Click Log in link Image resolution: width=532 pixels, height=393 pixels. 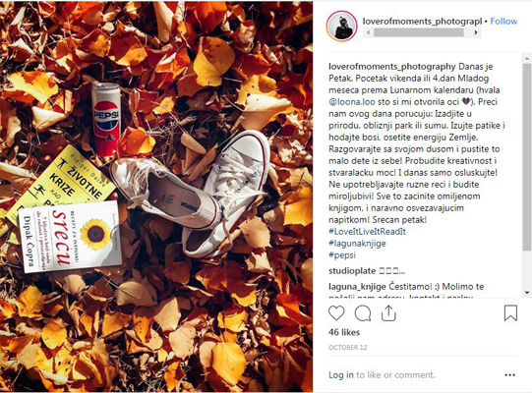(x=341, y=375)
